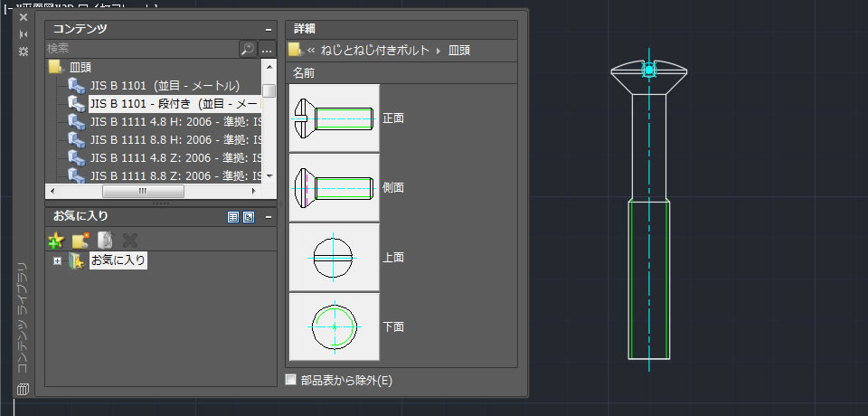Select the 皿頭 folder in the tree
Image resolution: width=868 pixels, height=416 pixels.
tap(80, 68)
